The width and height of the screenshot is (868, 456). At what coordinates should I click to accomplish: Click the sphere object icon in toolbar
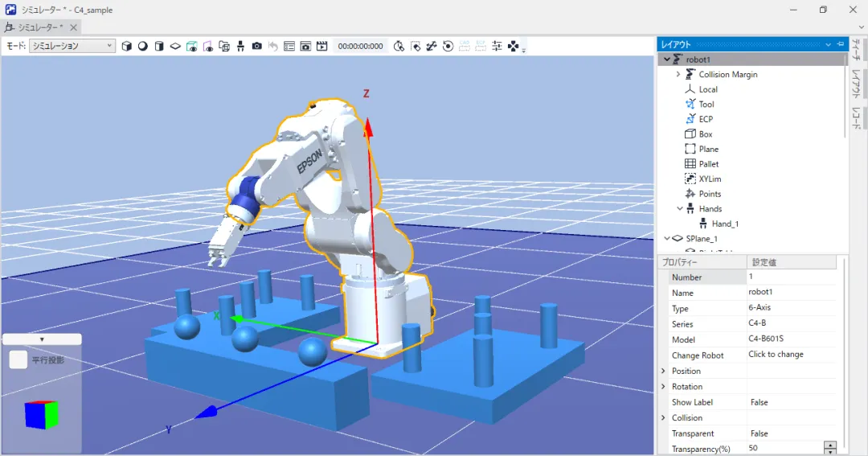[143, 47]
